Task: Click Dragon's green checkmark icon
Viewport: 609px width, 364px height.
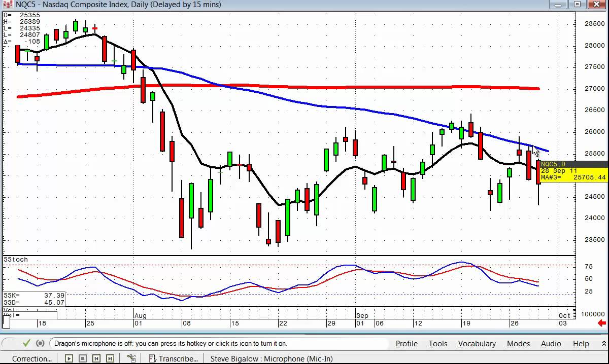Action: pyautogui.click(x=27, y=343)
